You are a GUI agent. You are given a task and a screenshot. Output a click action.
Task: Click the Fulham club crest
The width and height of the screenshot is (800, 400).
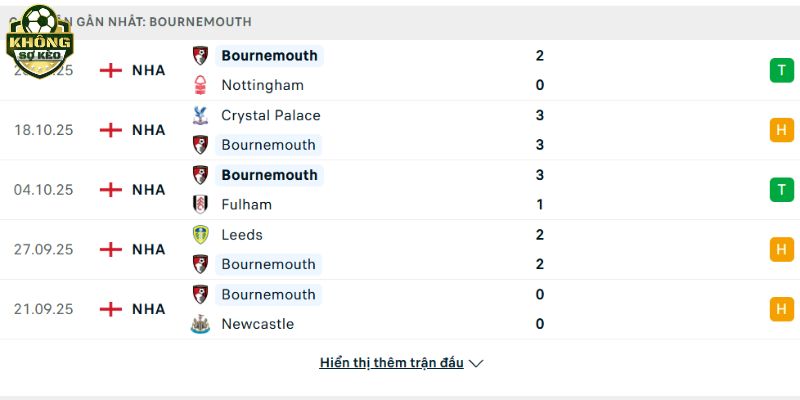201,204
